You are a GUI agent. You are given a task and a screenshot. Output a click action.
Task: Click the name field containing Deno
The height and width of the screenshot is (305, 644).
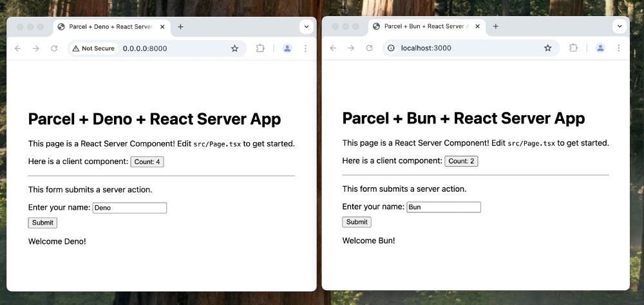130,208
